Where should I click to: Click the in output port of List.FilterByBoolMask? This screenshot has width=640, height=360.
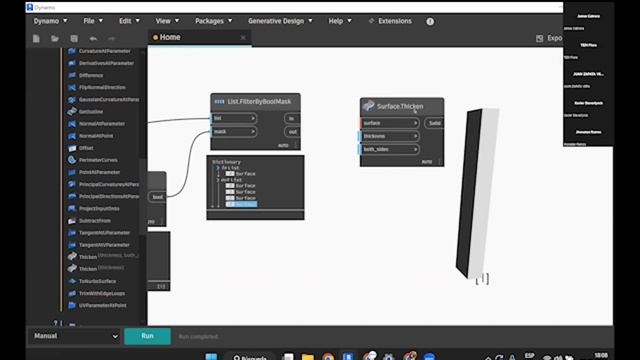tap(292, 118)
